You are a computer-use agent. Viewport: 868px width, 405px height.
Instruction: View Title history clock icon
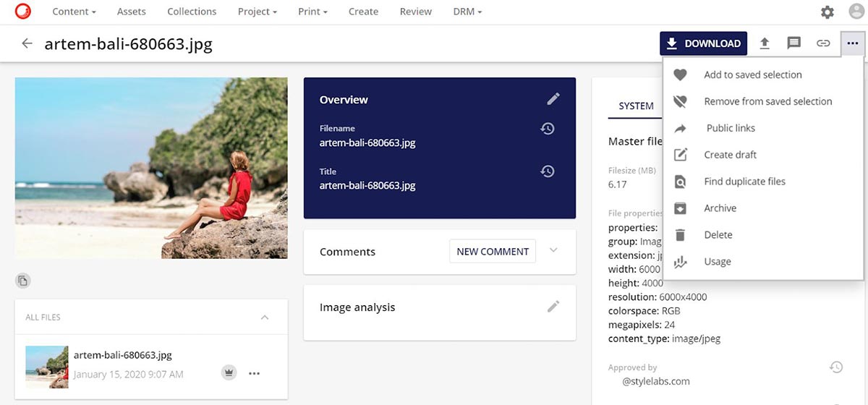[548, 171]
